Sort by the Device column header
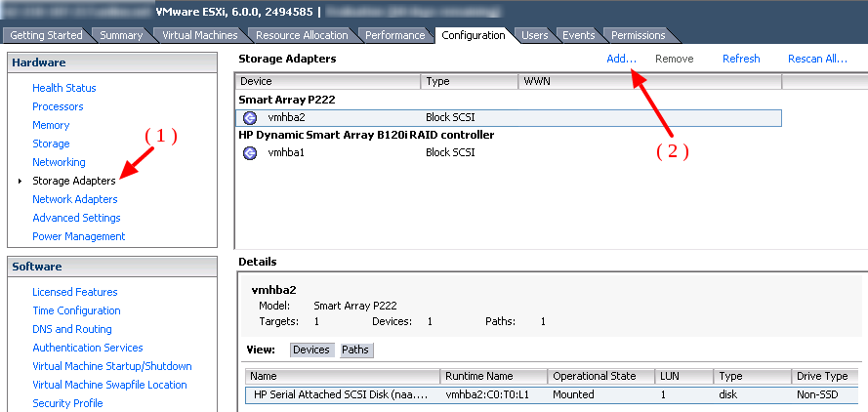Image resolution: width=868 pixels, height=412 pixels. click(x=328, y=81)
